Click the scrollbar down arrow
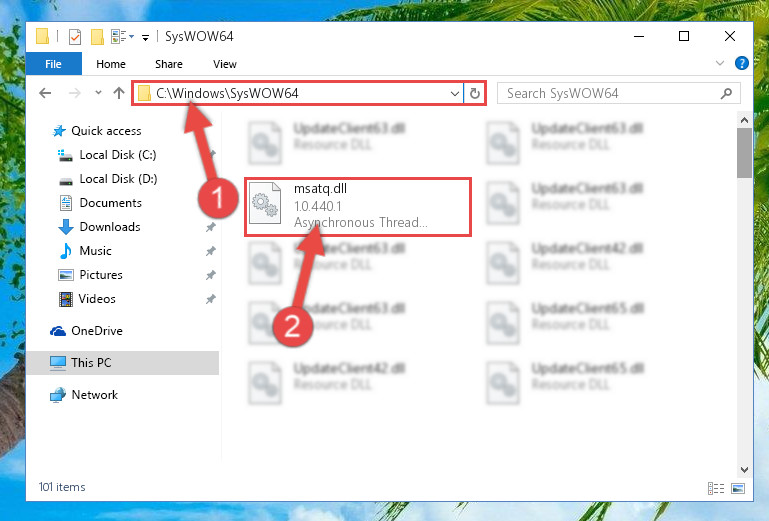The height and width of the screenshot is (521, 769). (744, 469)
